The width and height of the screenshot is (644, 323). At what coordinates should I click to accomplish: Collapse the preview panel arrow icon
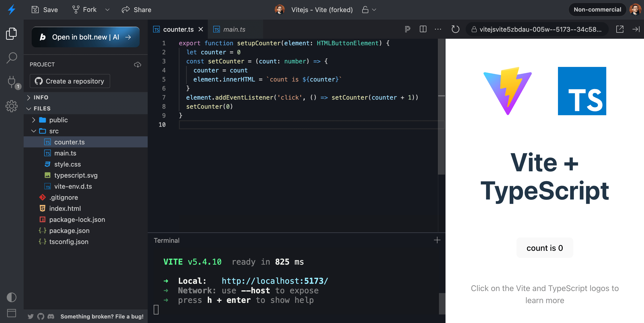click(x=636, y=29)
